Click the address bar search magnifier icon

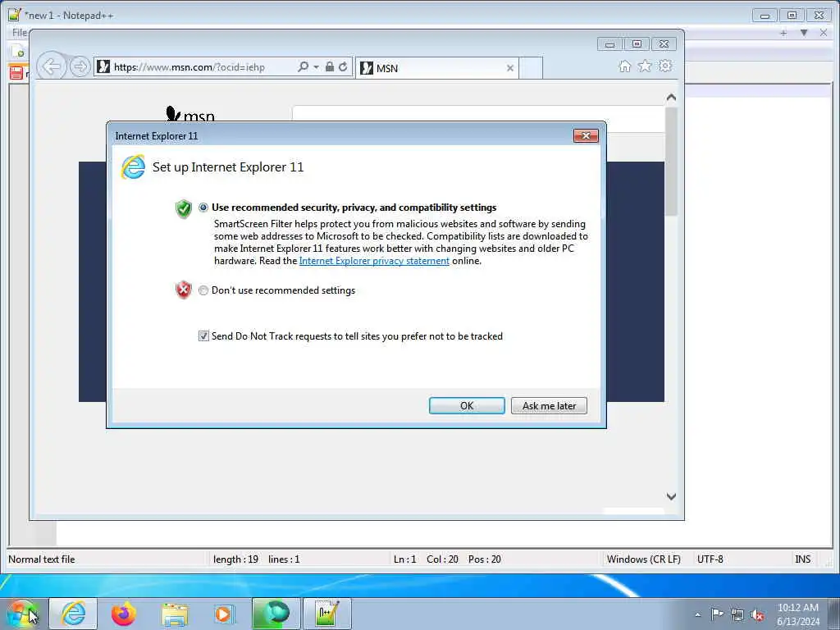coord(304,66)
